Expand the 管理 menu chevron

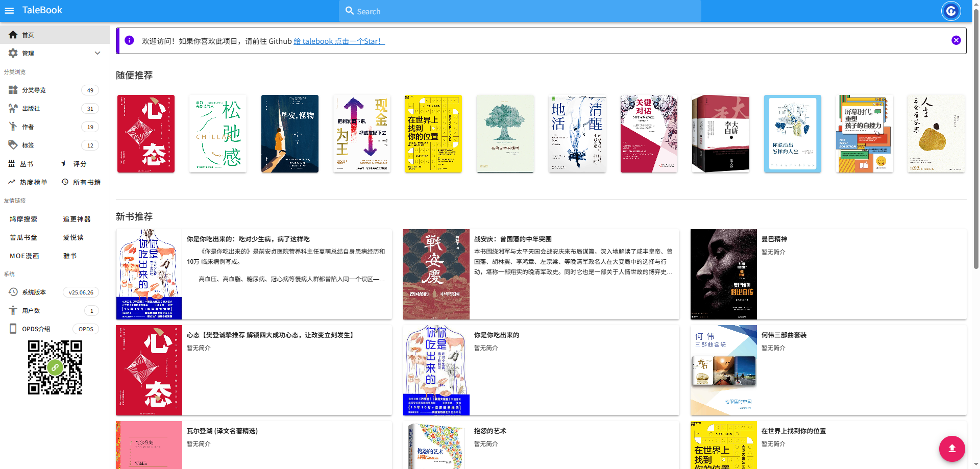click(x=97, y=53)
